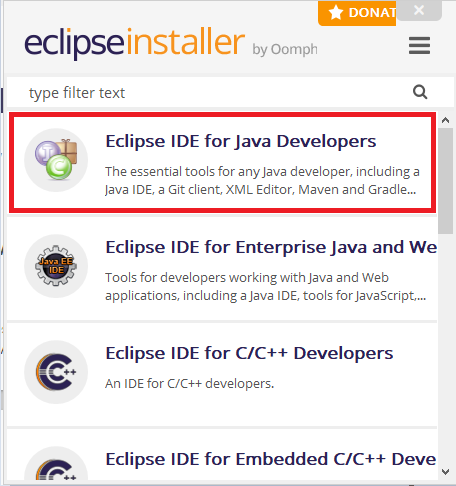Choose Eclipse IDE for C/C++ Developers

pyautogui.click(x=249, y=353)
